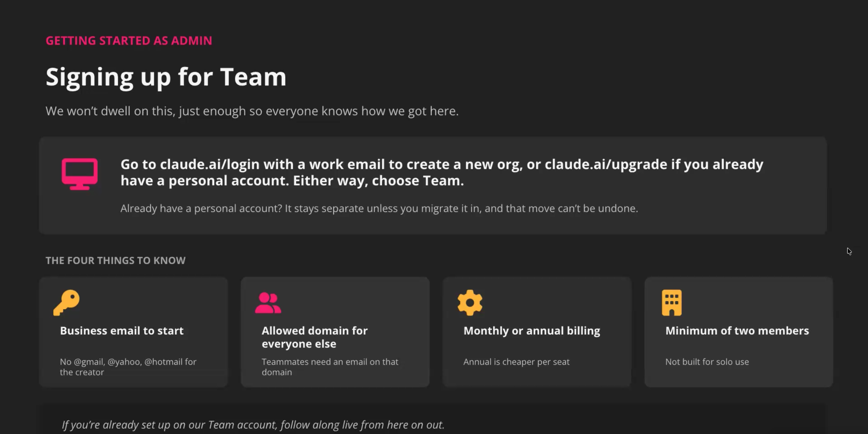Click the italic 'If you're already set up' line
Image resolution: width=868 pixels, height=434 pixels.
click(x=253, y=425)
